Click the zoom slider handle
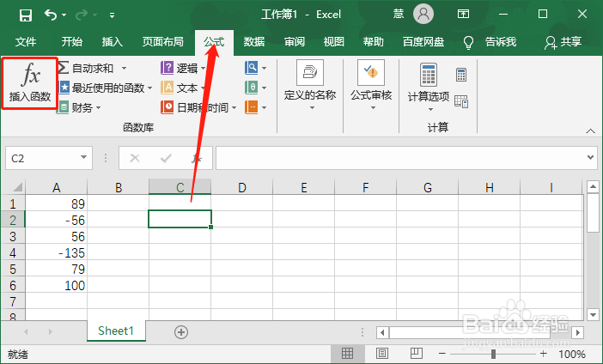Screen dimensions: 603x364 493,353
